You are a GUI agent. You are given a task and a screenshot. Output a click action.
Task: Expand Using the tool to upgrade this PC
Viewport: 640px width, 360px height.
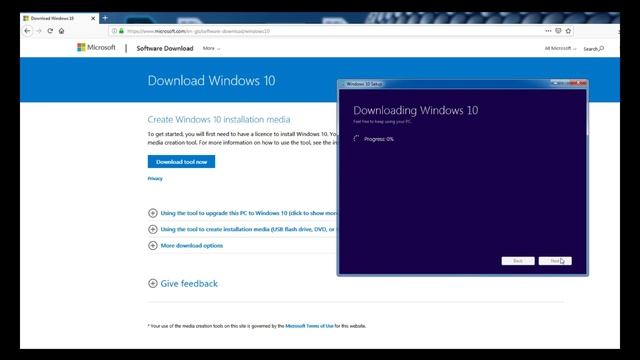(x=242, y=213)
